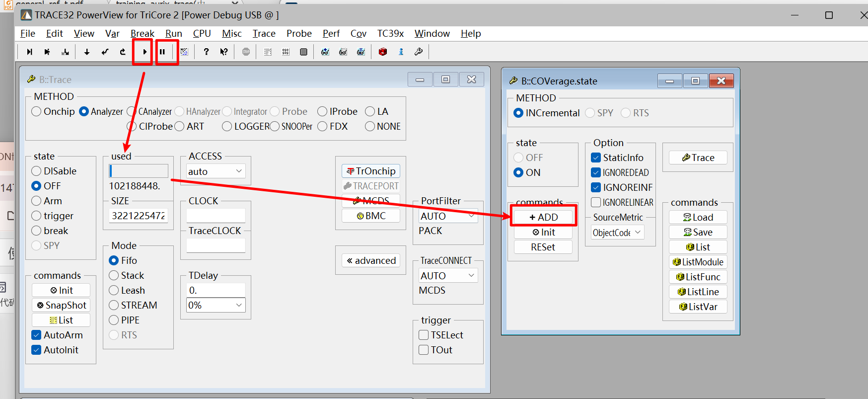Screen dimensions: 868x399
Task: Click the Step Diverge toolbar icon
Action: (x=65, y=52)
